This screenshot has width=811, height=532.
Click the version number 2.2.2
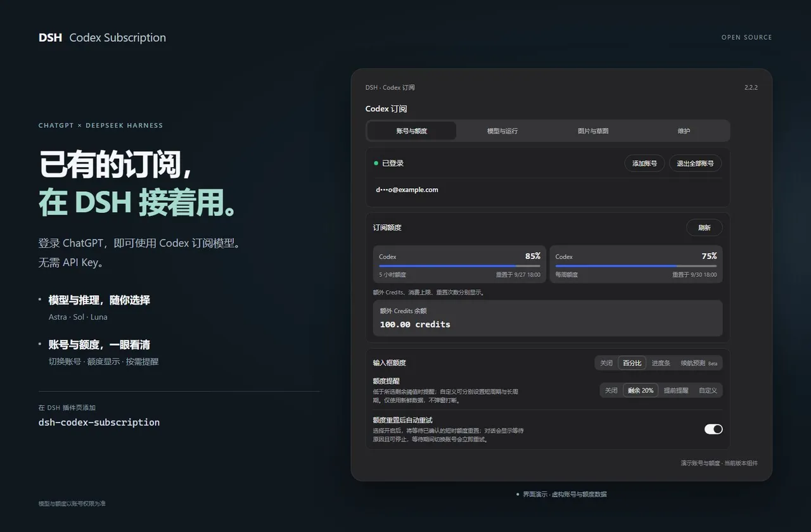[x=751, y=88]
